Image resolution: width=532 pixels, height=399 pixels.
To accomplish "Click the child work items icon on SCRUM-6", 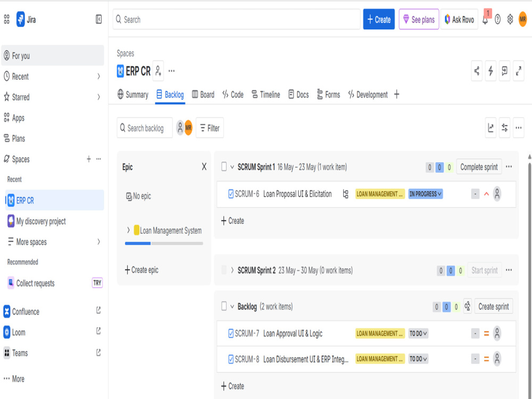I will [345, 194].
